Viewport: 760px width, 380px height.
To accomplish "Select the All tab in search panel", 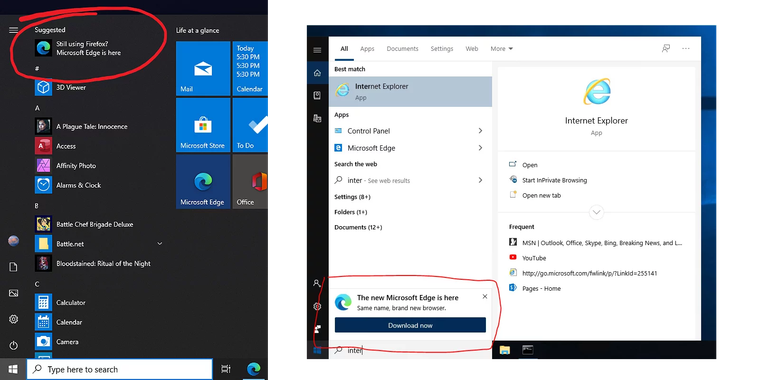I will [x=344, y=49].
